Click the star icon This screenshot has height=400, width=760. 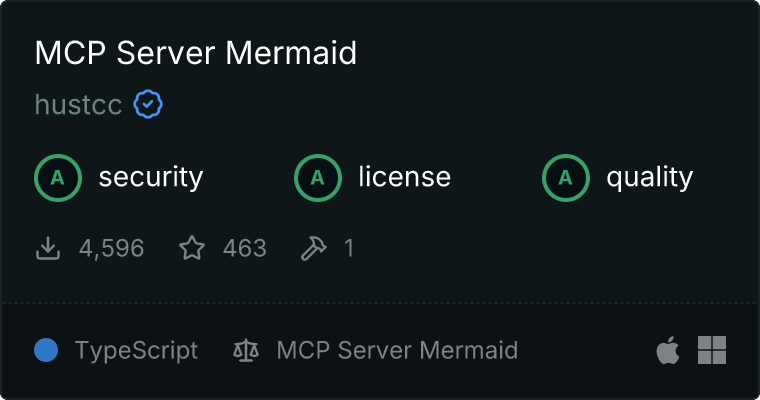192,248
